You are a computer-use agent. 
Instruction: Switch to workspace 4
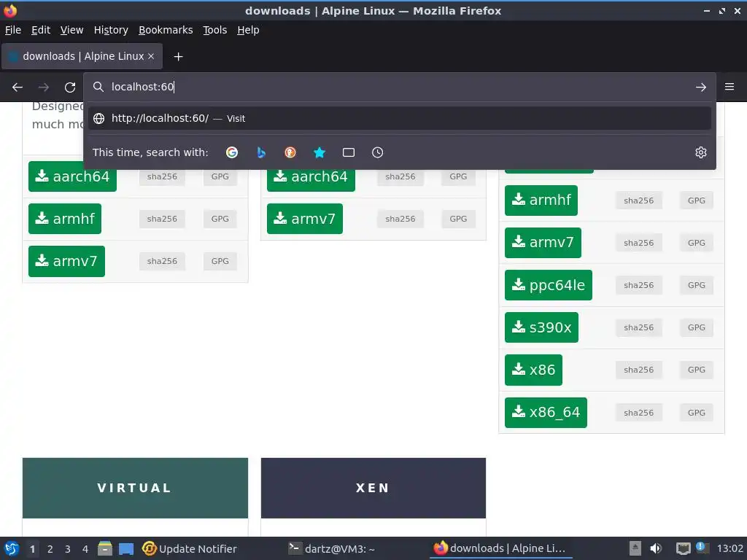pyautogui.click(x=85, y=549)
